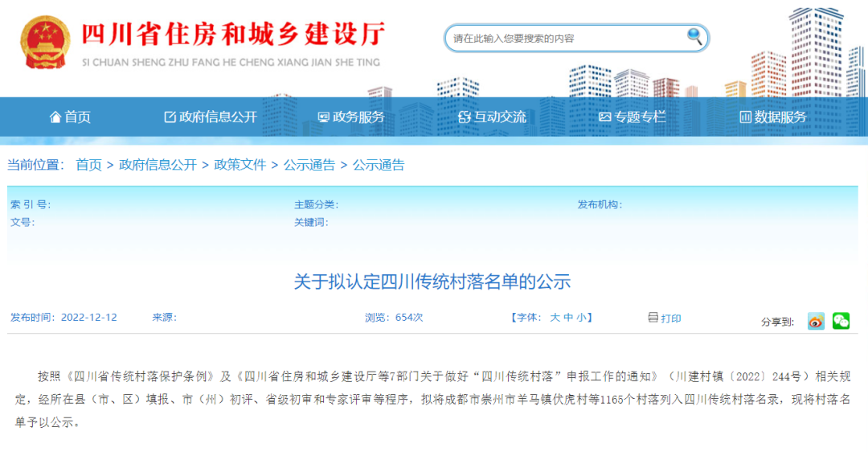Open 政府信息公开 navigation menu

coord(211,117)
